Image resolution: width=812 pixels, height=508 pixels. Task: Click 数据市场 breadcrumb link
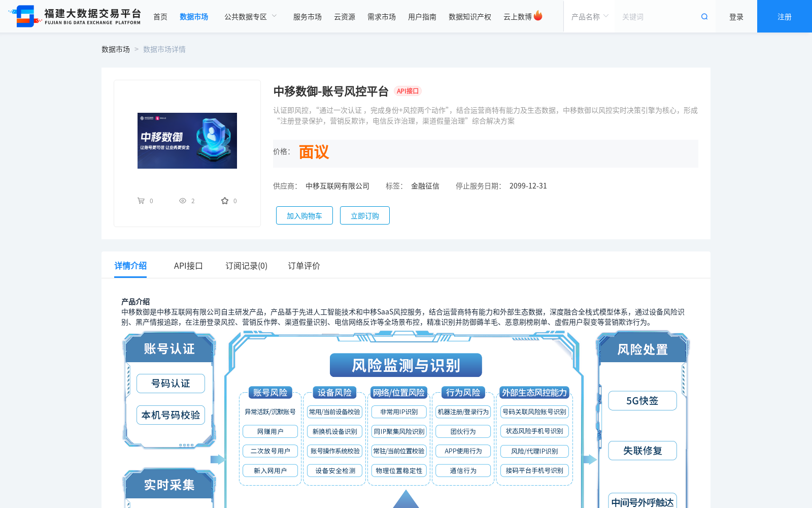pos(116,49)
